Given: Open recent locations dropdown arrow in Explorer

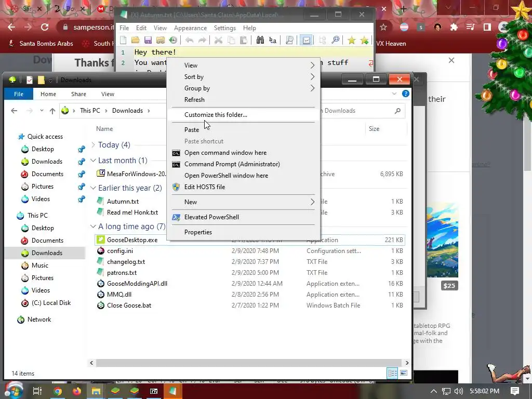Looking at the screenshot, I should pyautogui.click(x=42, y=111).
